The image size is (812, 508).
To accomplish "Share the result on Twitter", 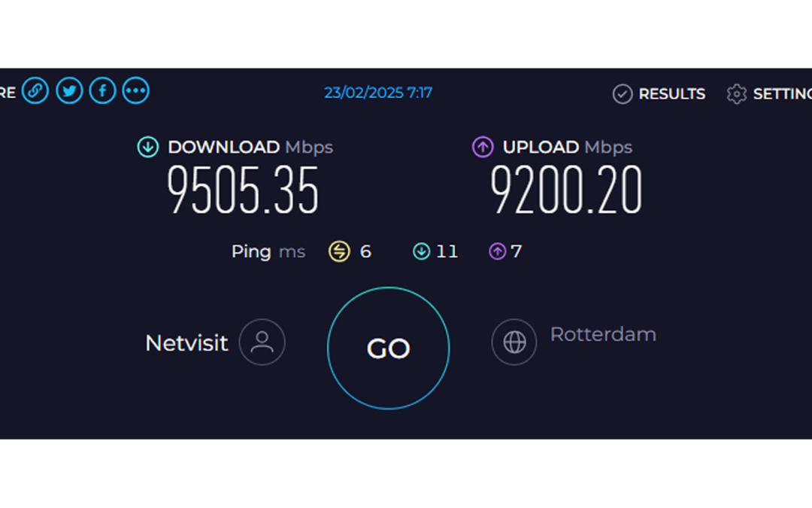I will tap(69, 91).
